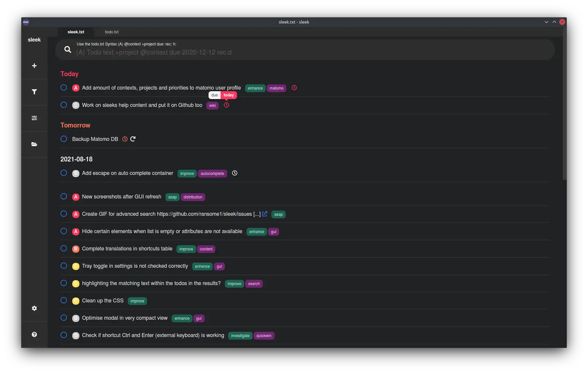The height and width of the screenshot is (373, 588).
Task: Open Clean up the CSS todo text
Action: pos(103,301)
